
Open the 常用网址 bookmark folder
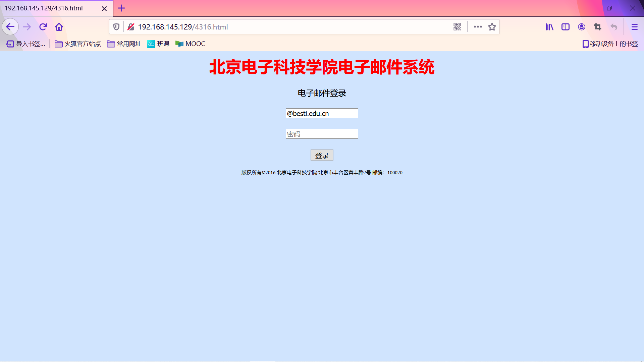124,44
